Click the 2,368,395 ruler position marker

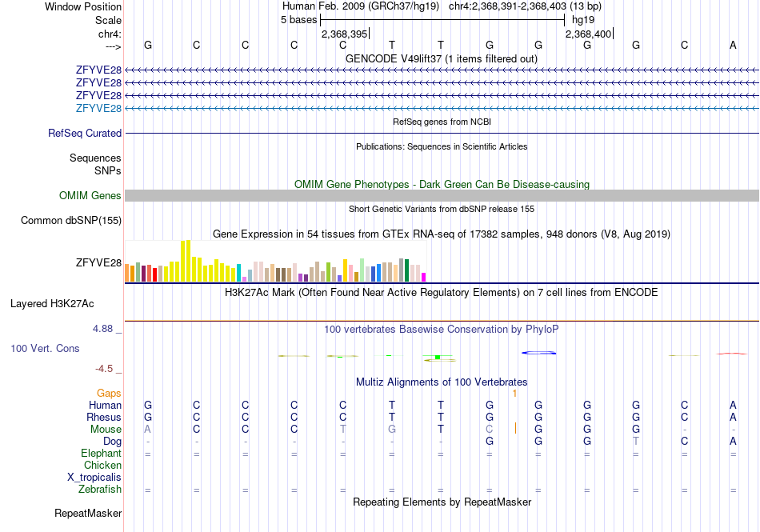point(345,34)
